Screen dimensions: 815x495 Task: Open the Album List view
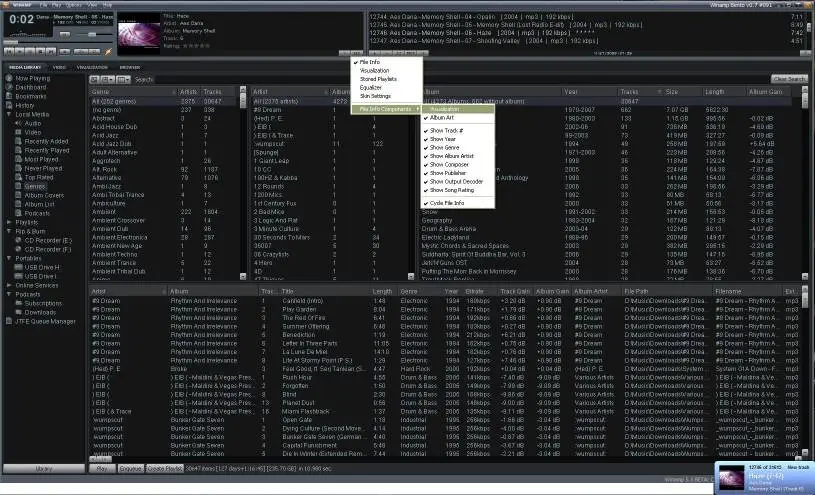click(40, 204)
